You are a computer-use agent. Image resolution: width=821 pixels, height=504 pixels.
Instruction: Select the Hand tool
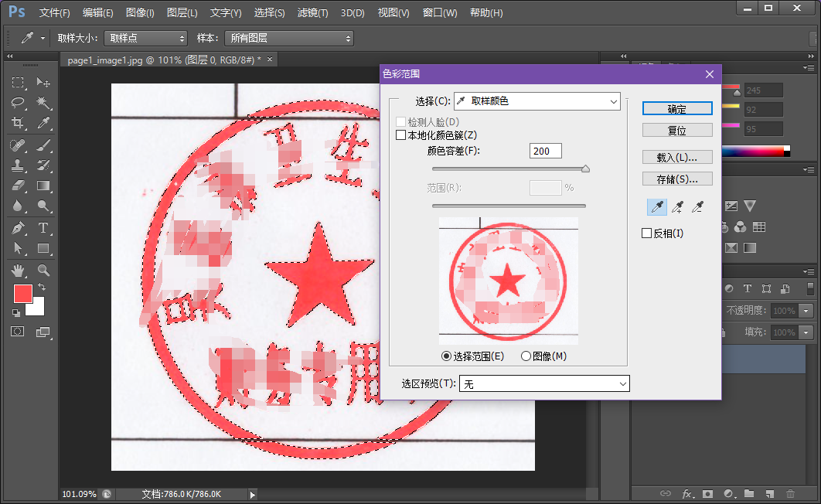click(x=17, y=270)
